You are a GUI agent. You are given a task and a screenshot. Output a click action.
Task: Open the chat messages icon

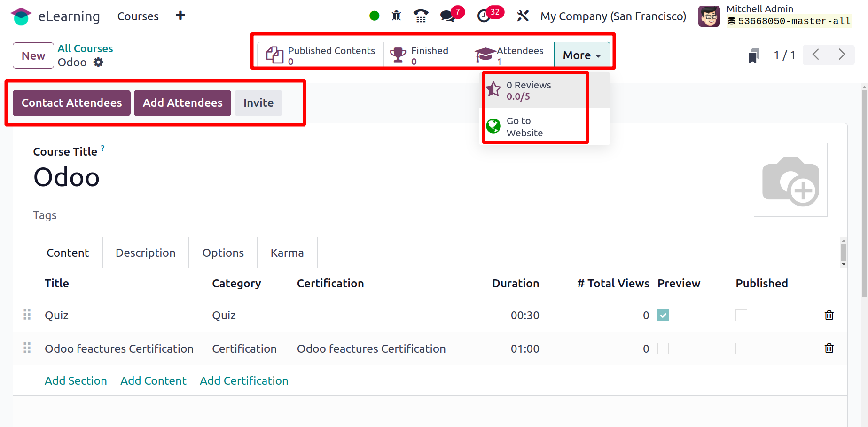pos(447,16)
